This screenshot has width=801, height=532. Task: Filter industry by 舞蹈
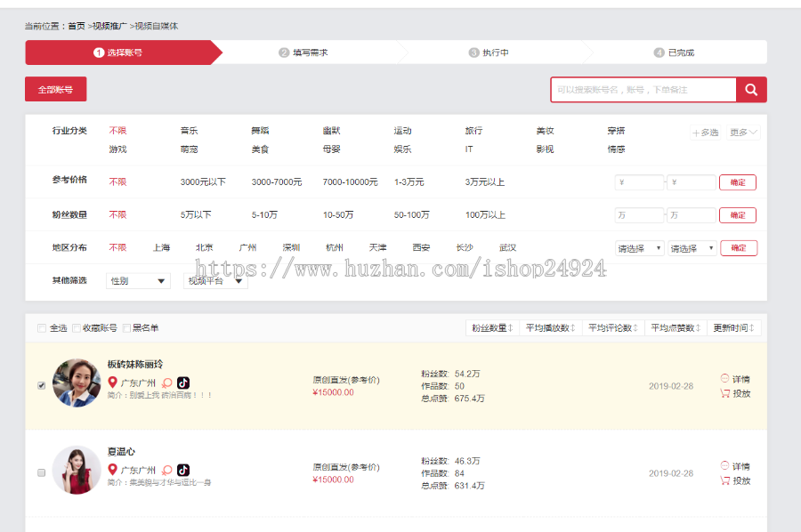260,131
